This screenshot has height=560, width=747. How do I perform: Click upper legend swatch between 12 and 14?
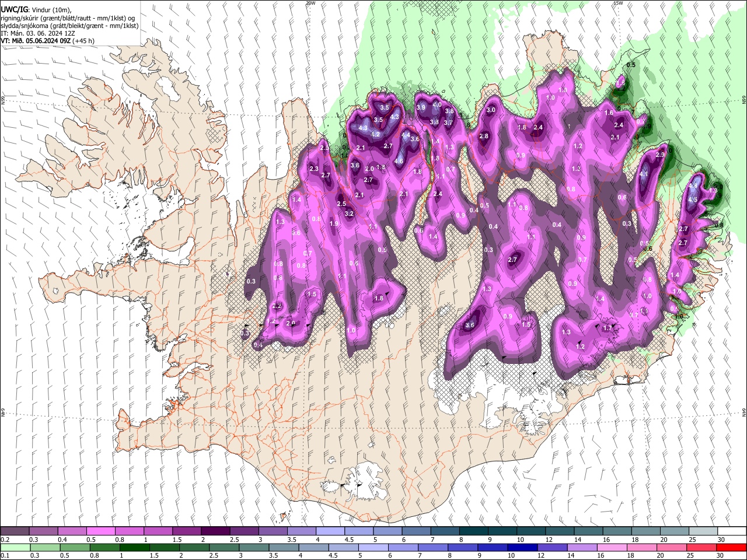click(558, 531)
